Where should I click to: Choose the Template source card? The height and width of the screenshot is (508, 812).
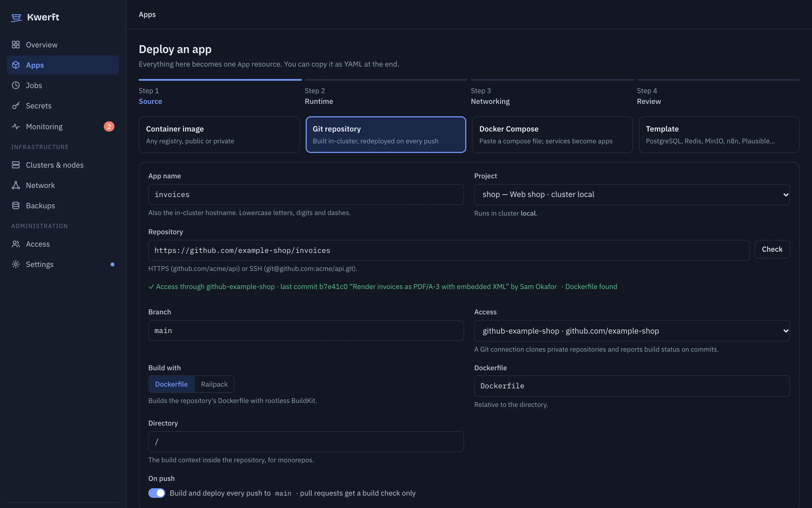(719, 135)
